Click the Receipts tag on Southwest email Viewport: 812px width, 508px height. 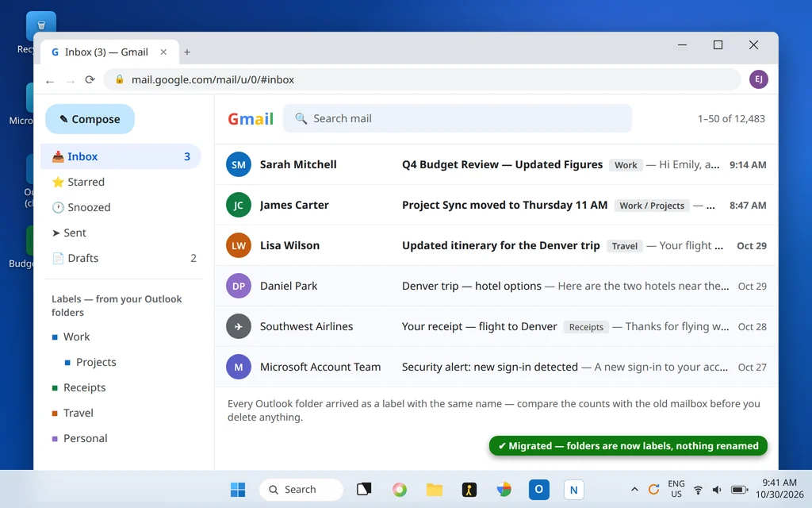(x=586, y=327)
